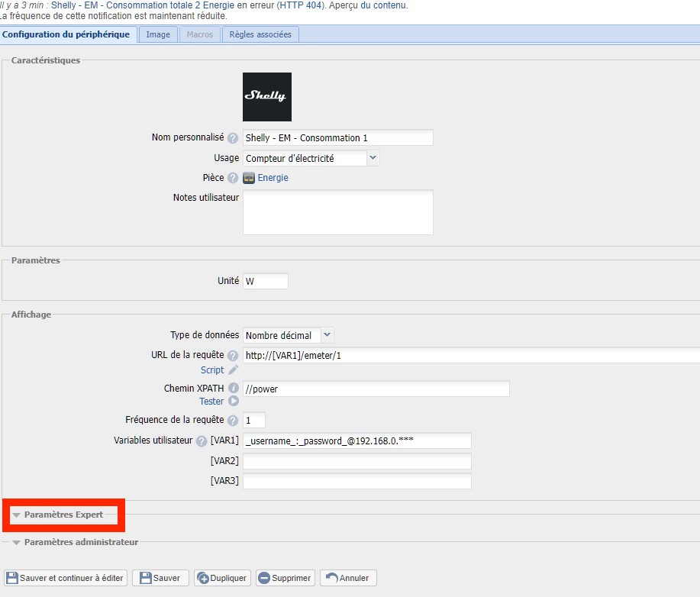Click info icon next to Chemin XPATH
Screen dimensions: 700x597
(x=233, y=389)
